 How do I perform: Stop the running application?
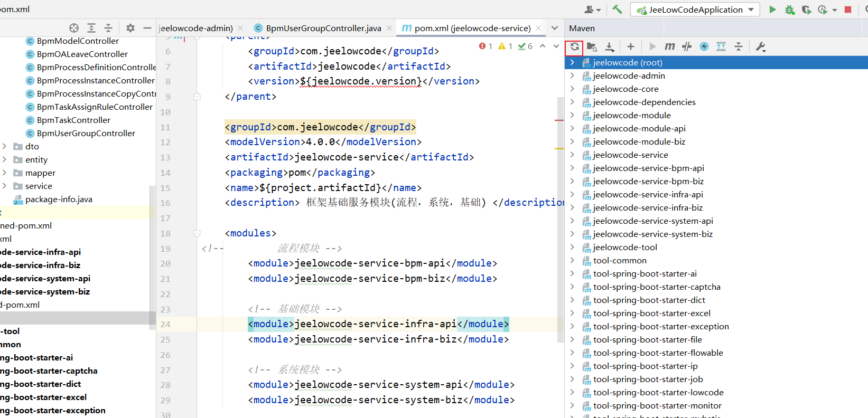(x=848, y=9)
